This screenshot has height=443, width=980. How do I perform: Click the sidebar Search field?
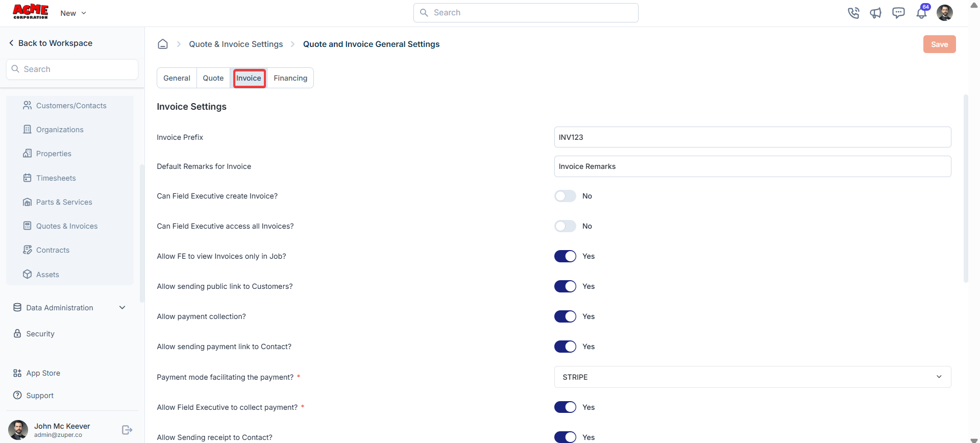72,69
